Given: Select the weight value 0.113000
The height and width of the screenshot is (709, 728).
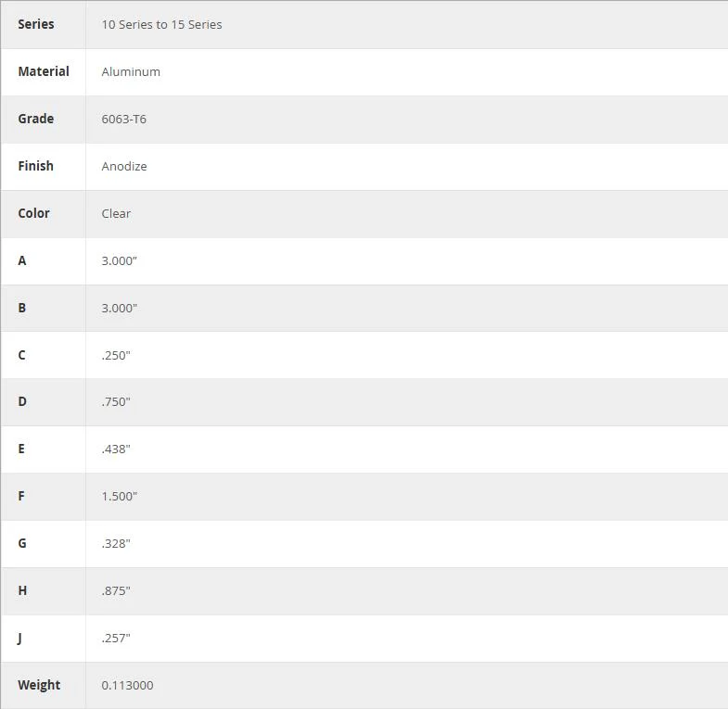Looking at the screenshot, I should coord(128,685).
